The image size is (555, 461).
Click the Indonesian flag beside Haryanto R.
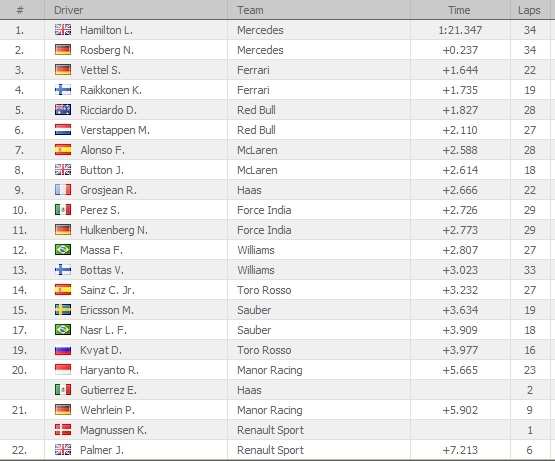(x=63, y=370)
